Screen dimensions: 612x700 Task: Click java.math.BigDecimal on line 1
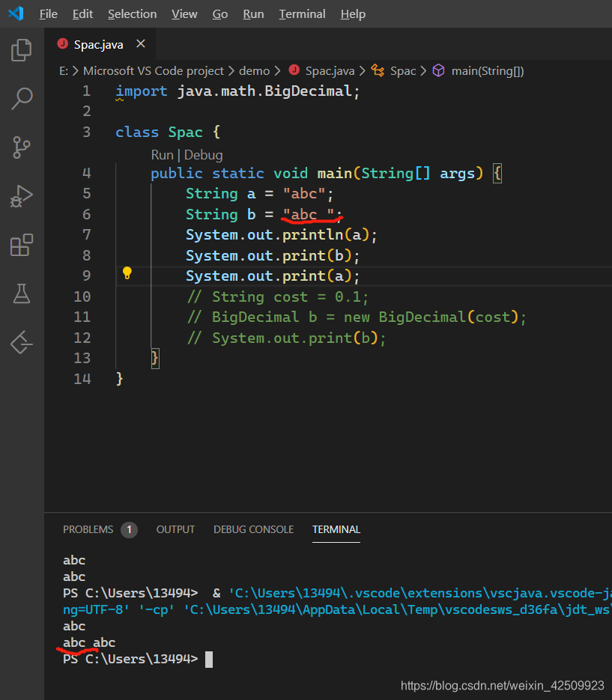pos(264,91)
